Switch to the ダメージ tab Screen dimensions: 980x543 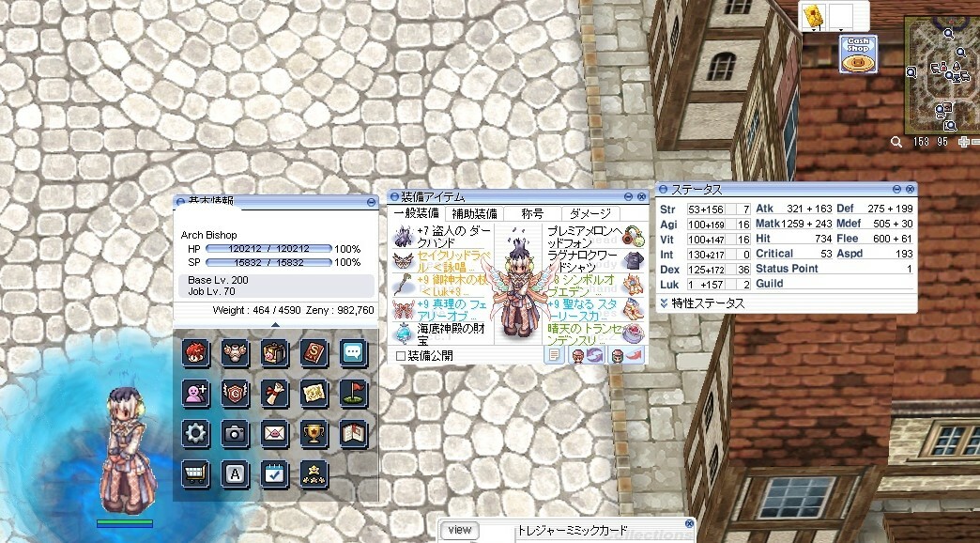coord(590,213)
